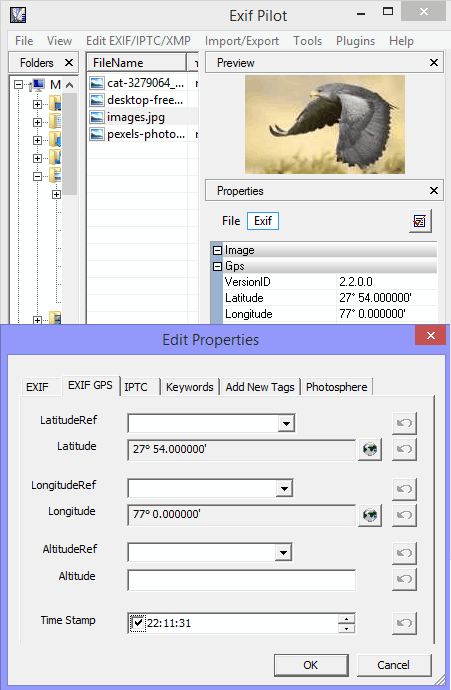Expand the nested subfolder in the tree
This screenshot has width=451, height=690.
[x=56, y=194]
